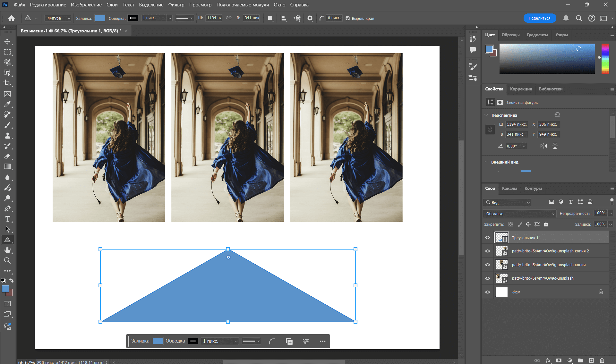This screenshot has height=364, width=616.
Task: Delete layer with trash icon
Action: click(x=602, y=360)
